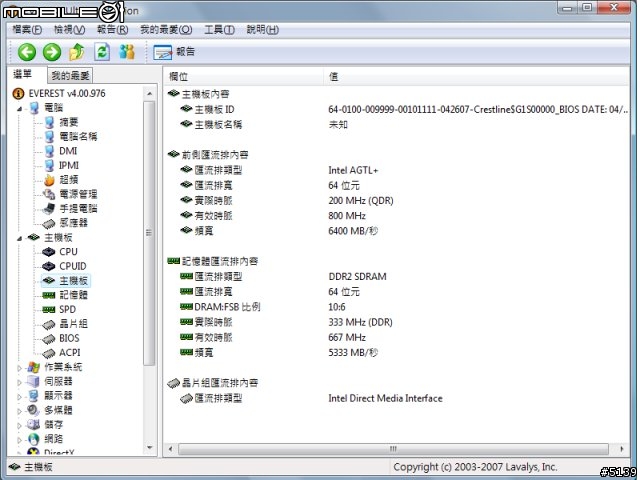Open the 報告 report toolbar button
Viewport: 640px width, 480px height.
pos(174,52)
